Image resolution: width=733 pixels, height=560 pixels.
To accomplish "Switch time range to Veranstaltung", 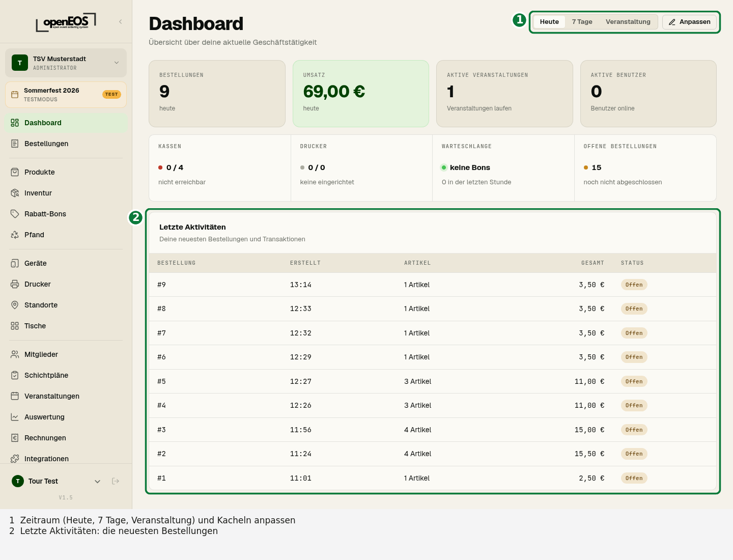I will tap(628, 22).
